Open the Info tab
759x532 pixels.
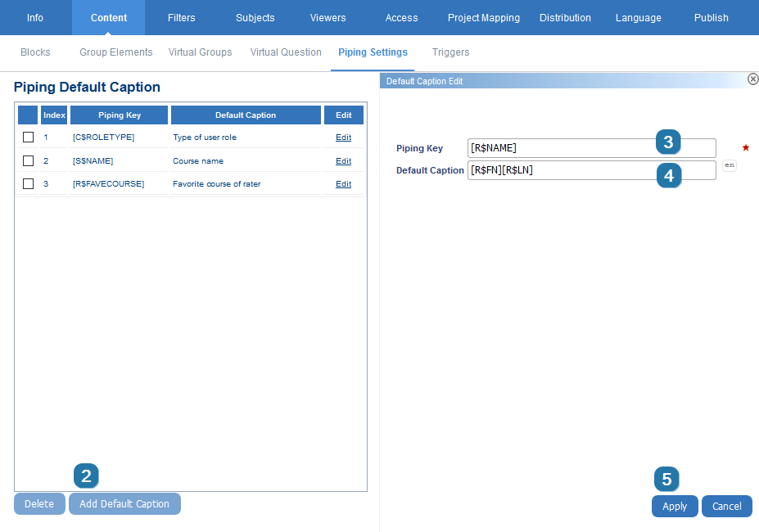(x=35, y=18)
